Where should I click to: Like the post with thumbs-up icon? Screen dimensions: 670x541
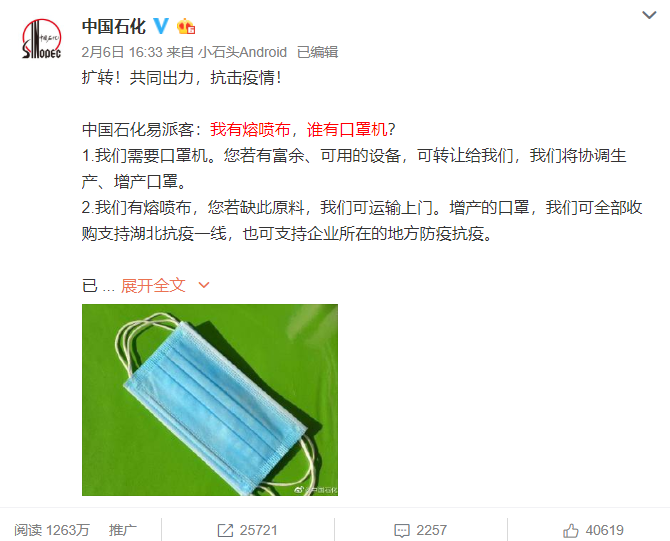pyautogui.click(x=570, y=530)
